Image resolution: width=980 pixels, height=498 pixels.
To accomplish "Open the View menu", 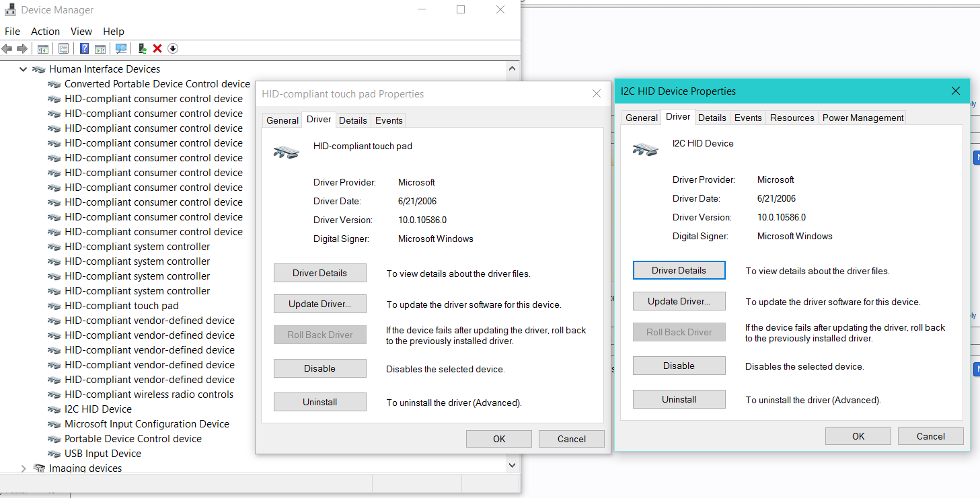I will (x=81, y=32).
